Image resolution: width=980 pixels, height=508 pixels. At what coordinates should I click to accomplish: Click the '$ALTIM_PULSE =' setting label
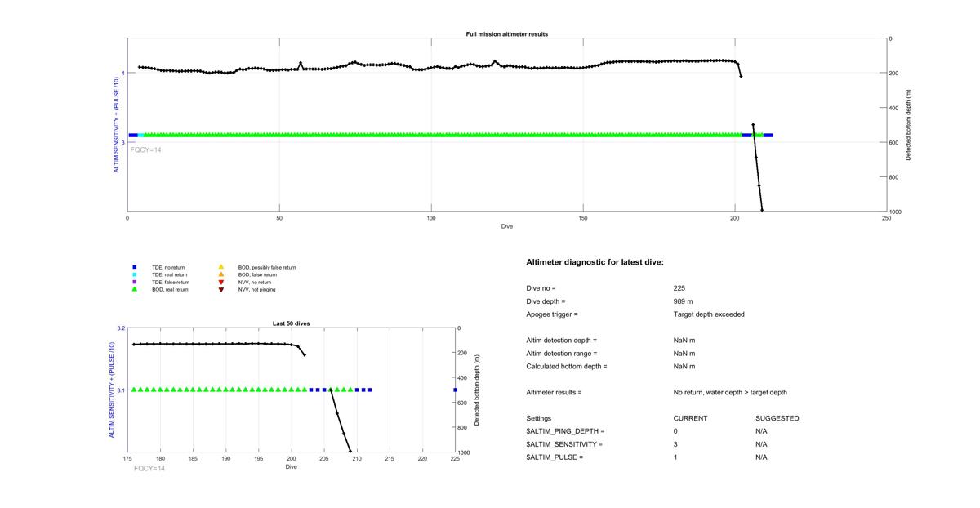(x=555, y=457)
